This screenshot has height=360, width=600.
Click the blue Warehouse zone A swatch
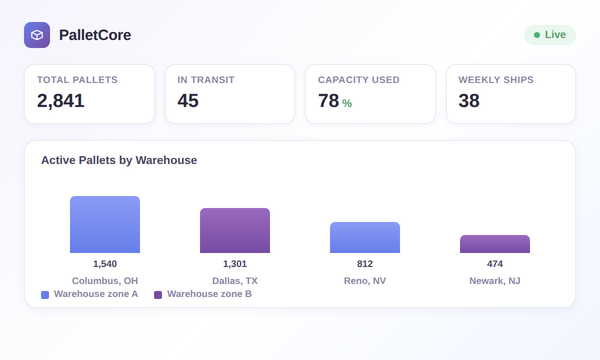click(45, 295)
